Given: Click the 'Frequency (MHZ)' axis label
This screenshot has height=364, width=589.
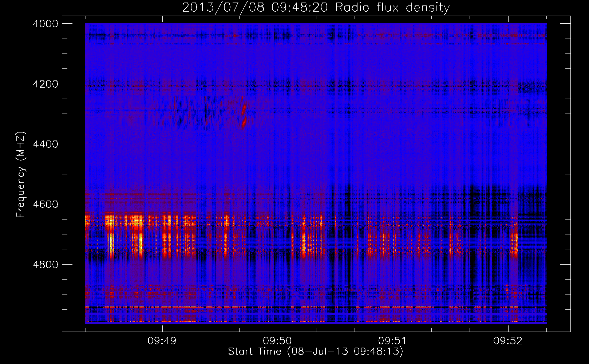Looking at the screenshot, I should pos(21,175).
